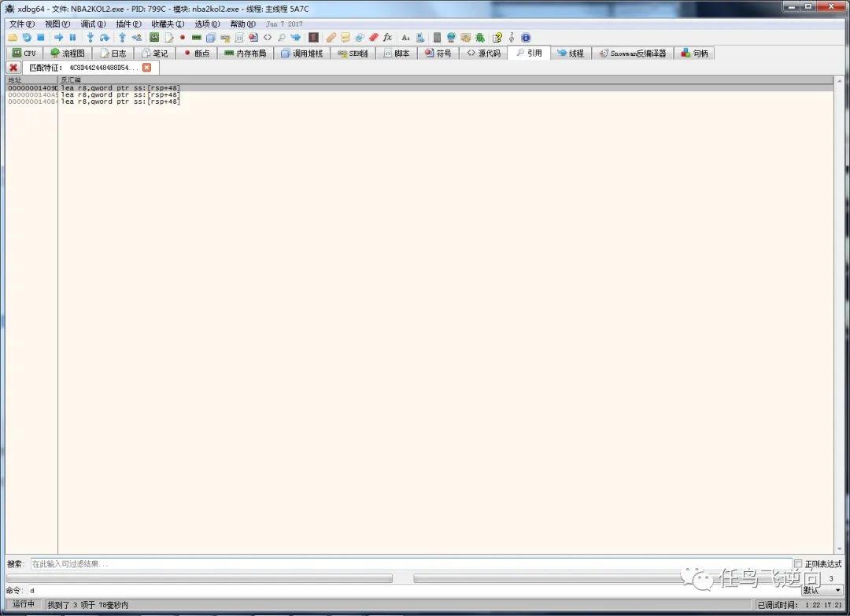The image size is (850, 616).
Task: Click the symbols toolbar icon
Action: coord(253,38)
